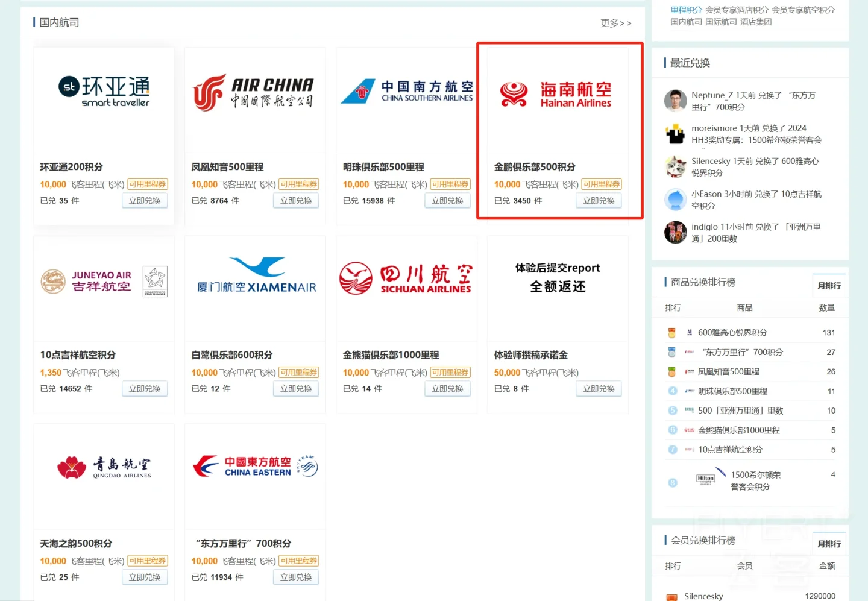Open the 里程积分 category link
This screenshot has height=601, width=868.
point(686,10)
